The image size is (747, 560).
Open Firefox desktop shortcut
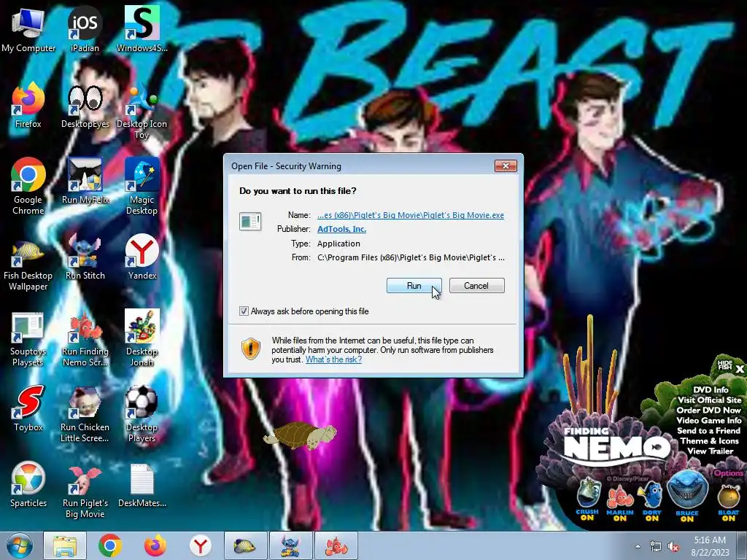click(28, 106)
